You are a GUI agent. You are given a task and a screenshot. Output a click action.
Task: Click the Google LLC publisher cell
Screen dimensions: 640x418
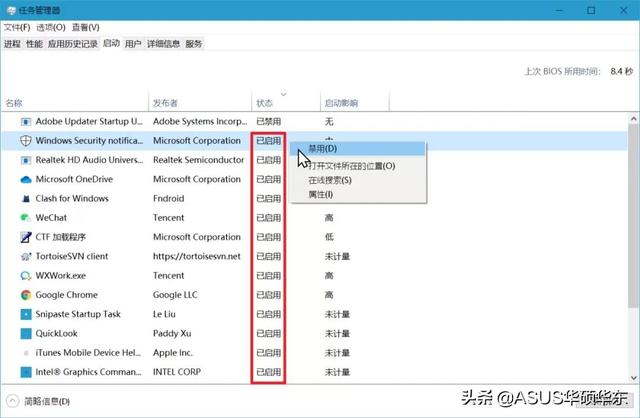click(x=175, y=295)
